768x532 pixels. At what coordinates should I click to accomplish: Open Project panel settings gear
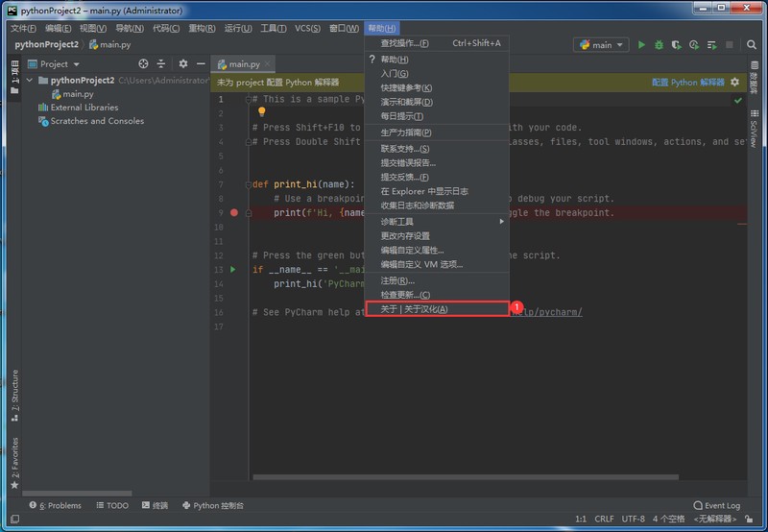183,64
